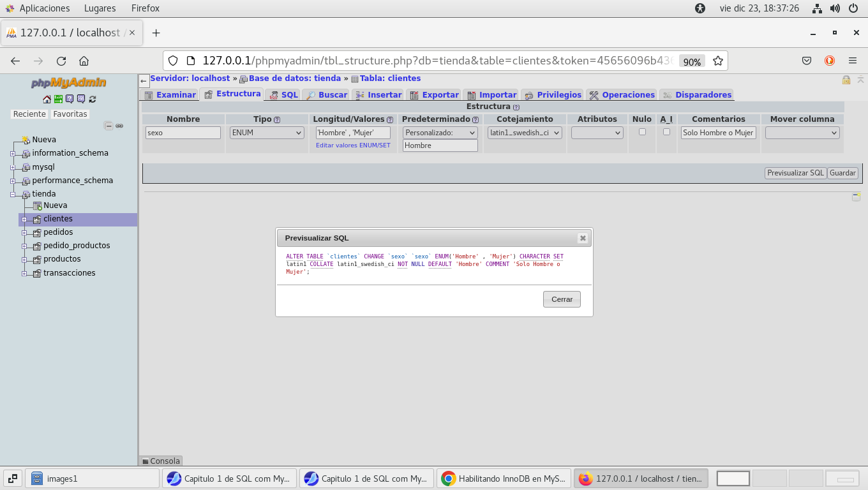The image size is (868, 490).
Task: Click the Firefox bookmark star icon
Action: pos(718,61)
